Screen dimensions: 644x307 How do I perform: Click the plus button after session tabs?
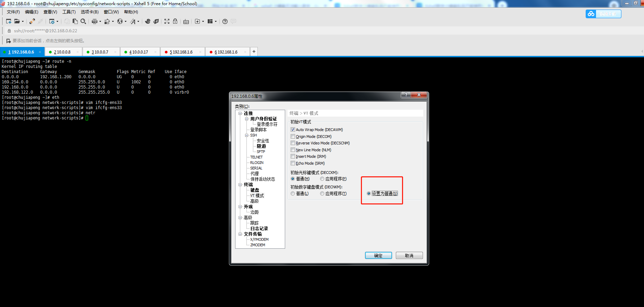pyautogui.click(x=254, y=52)
